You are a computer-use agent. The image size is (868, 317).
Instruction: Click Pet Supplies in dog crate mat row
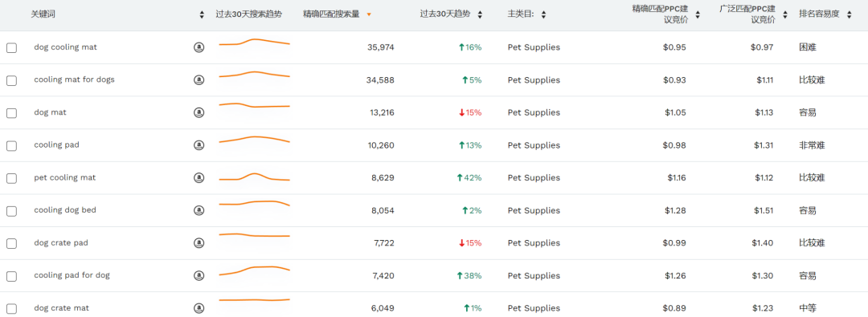(x=534, y=308)
